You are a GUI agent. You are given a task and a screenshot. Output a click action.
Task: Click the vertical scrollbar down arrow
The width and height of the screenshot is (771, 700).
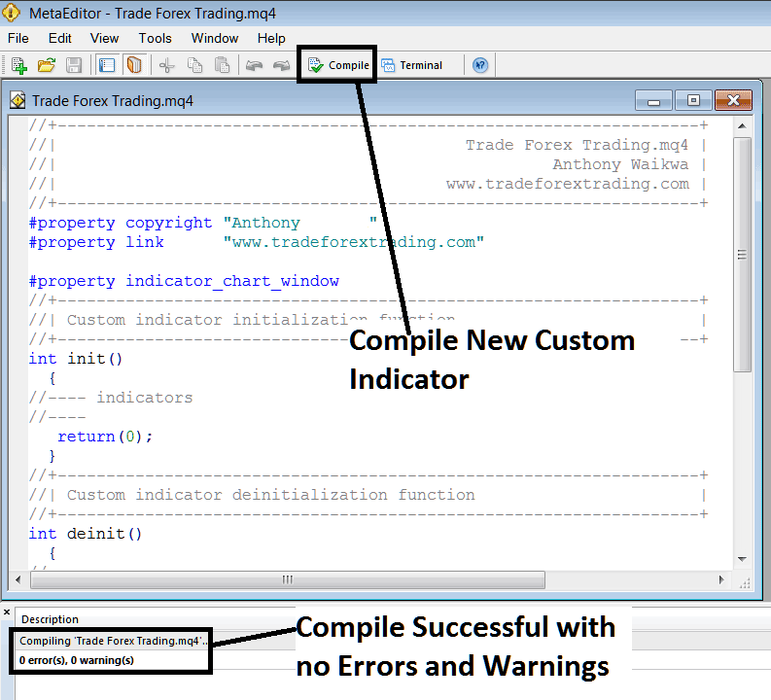[742, 560]
